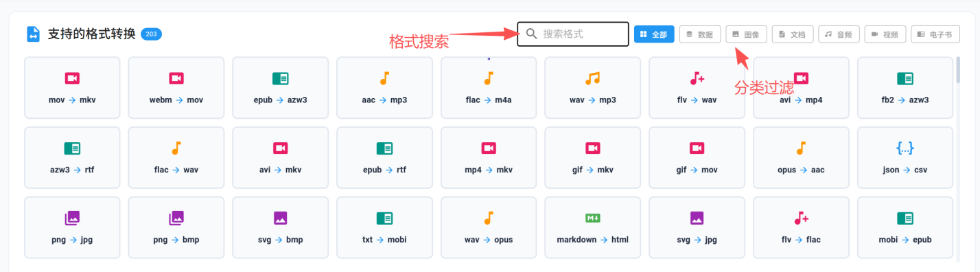Click the magnifier icon in search box
The image size is (980, 272).
pos(531,34)
